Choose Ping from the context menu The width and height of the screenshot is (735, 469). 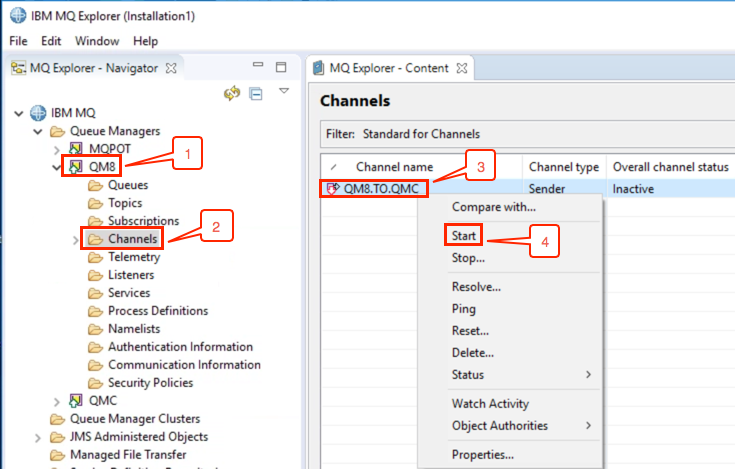coord(464,309)
